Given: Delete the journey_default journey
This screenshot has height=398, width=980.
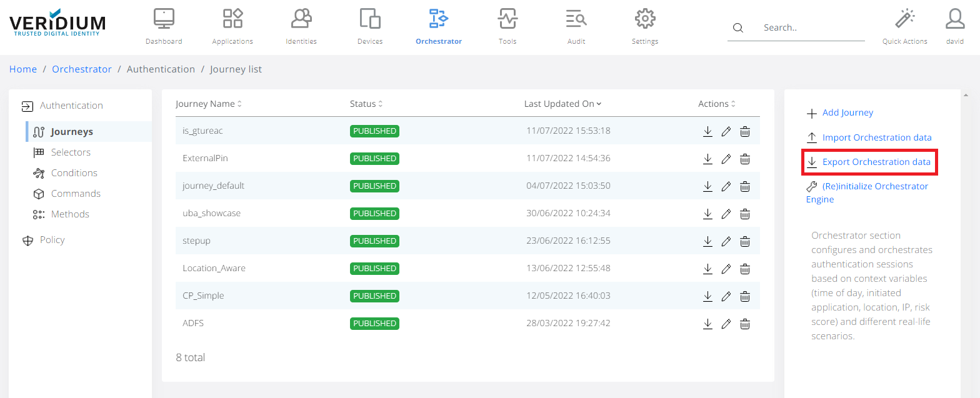Looking at the screenshot, I should [745, 186].
